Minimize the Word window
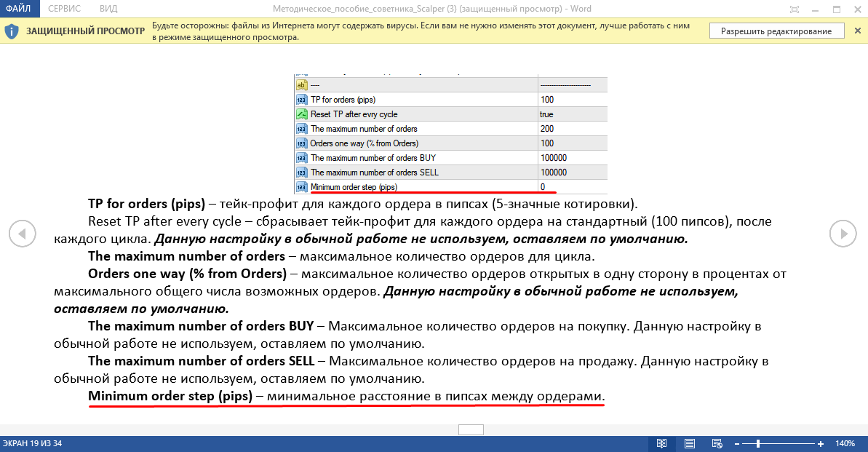The width and height of the screenshot is (868, 452). 815,9
